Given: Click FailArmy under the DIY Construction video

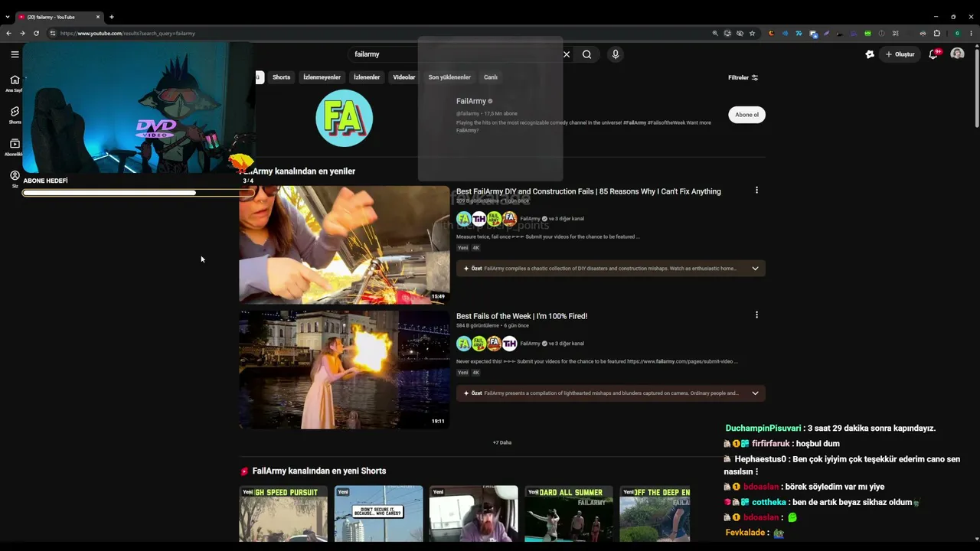Looking at the screenshot, I should pos(530,219).
